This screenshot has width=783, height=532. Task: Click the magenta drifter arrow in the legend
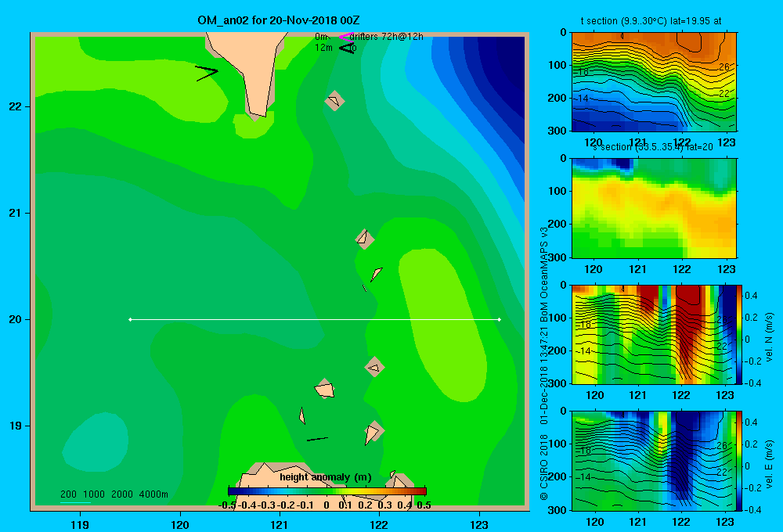[346, 37]
